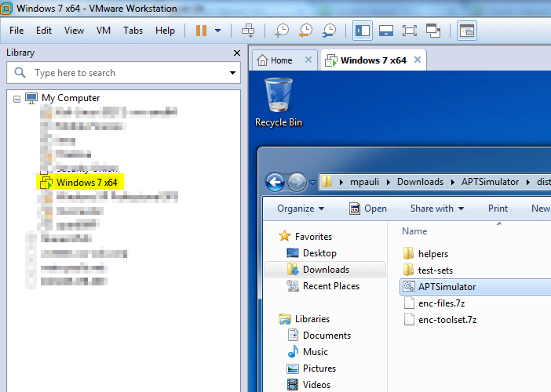Close the Library panel
The height and width of the screenshot is (392, 551).
(237, 53)
